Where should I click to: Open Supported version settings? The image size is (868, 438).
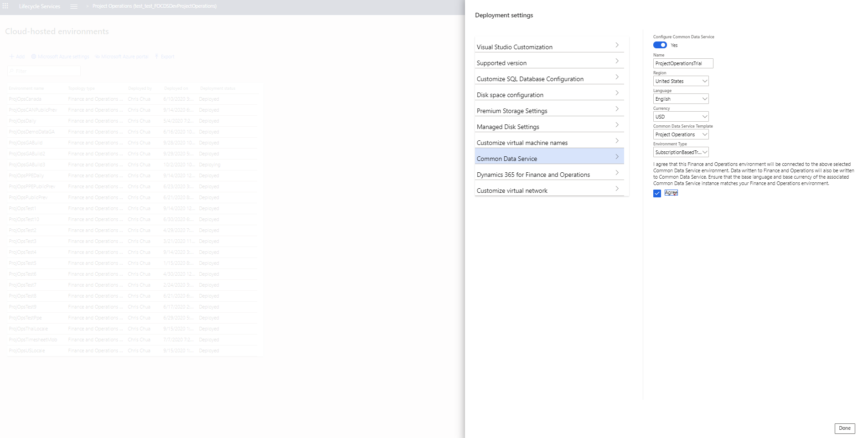[x=549, y=61]
